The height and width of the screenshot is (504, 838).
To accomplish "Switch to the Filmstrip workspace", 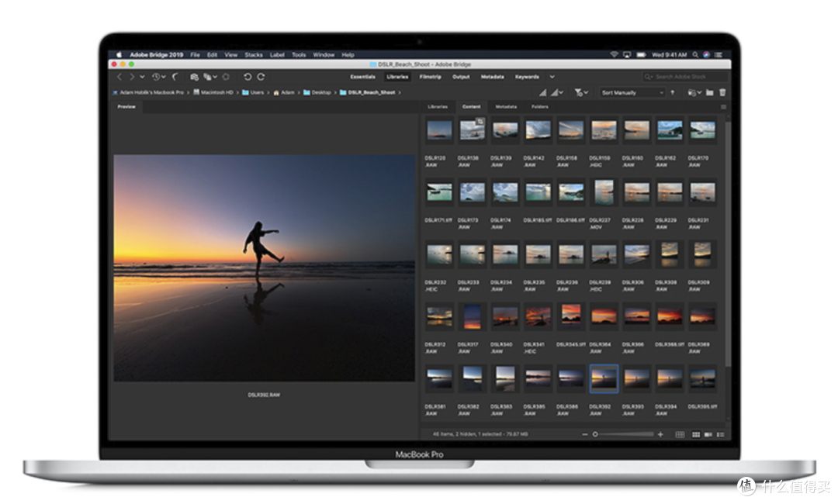I will (430, 77).
